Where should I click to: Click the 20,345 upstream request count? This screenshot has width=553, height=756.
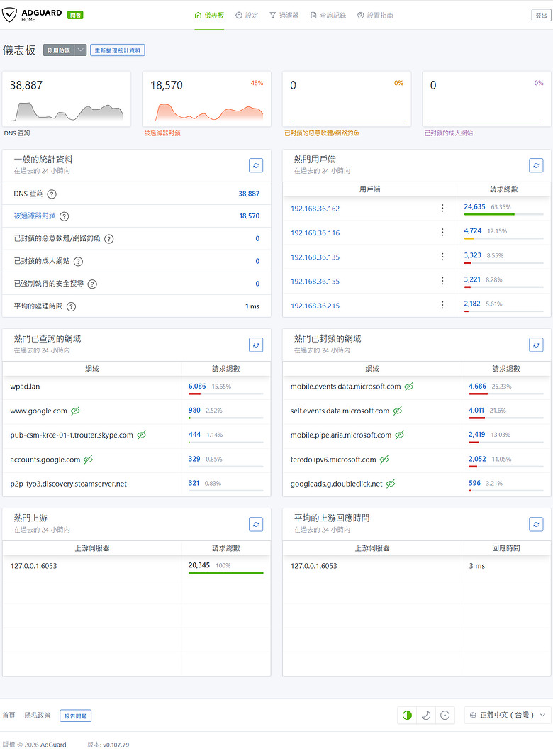[199, 565]
